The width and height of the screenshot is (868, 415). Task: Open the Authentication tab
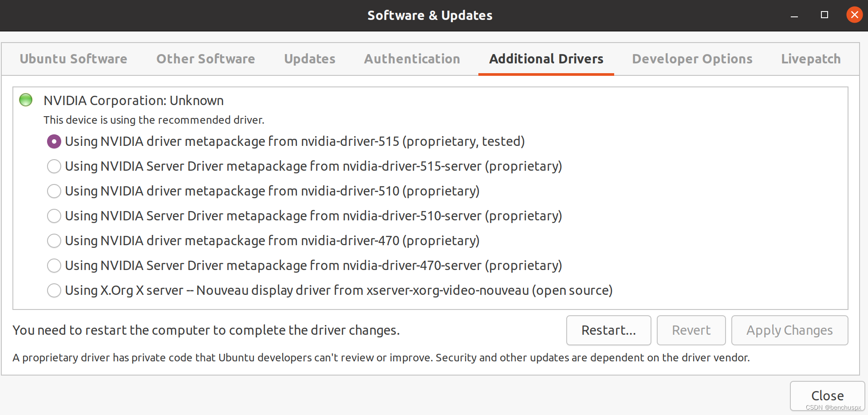click(x=412, y=59)
